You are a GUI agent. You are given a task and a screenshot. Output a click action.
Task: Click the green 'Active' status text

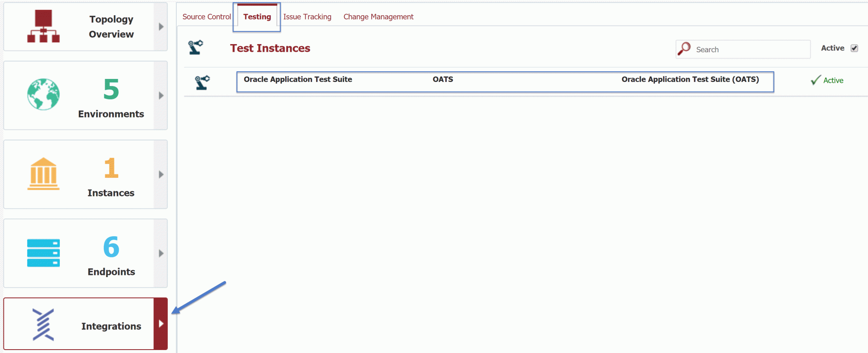click(x=833, y=80)
